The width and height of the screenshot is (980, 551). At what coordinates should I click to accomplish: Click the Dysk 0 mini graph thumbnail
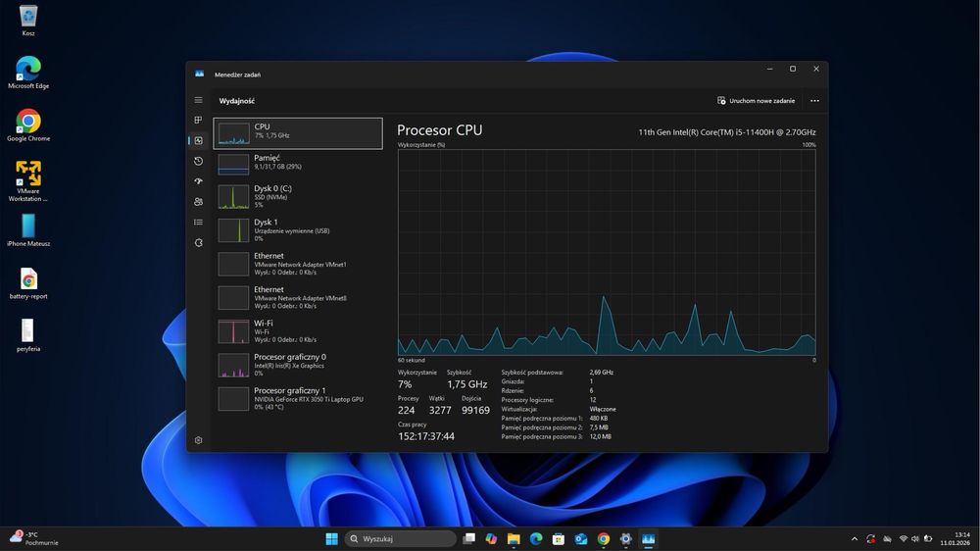tap(233, 197)
